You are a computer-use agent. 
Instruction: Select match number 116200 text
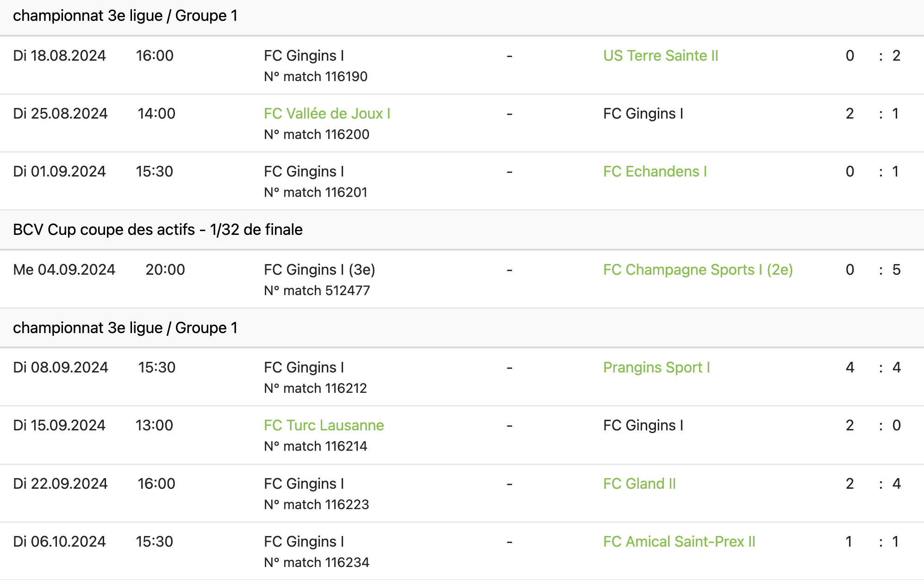pyautogui.click(x=317, y=134)
